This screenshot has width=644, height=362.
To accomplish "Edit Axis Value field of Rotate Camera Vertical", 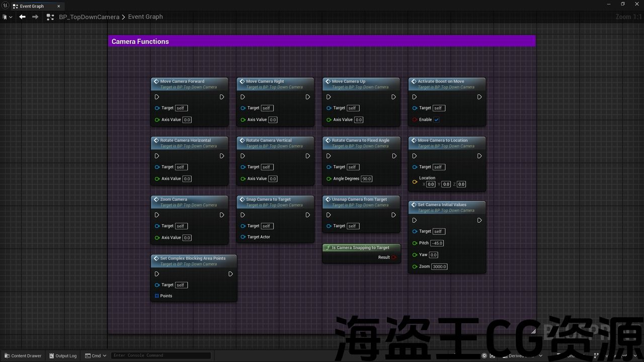I will point(273,178).
